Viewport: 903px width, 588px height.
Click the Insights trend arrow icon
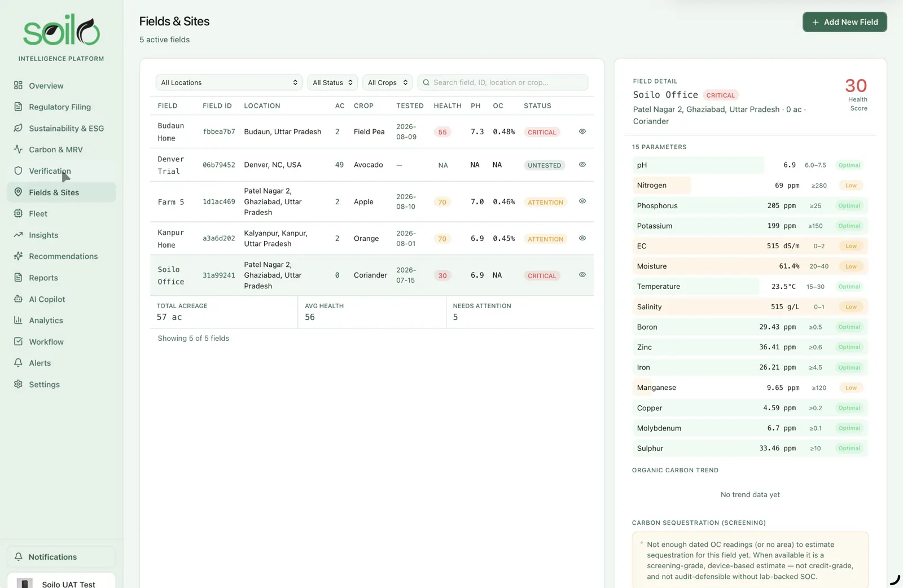pyautogui.click(x=18, y=235)
